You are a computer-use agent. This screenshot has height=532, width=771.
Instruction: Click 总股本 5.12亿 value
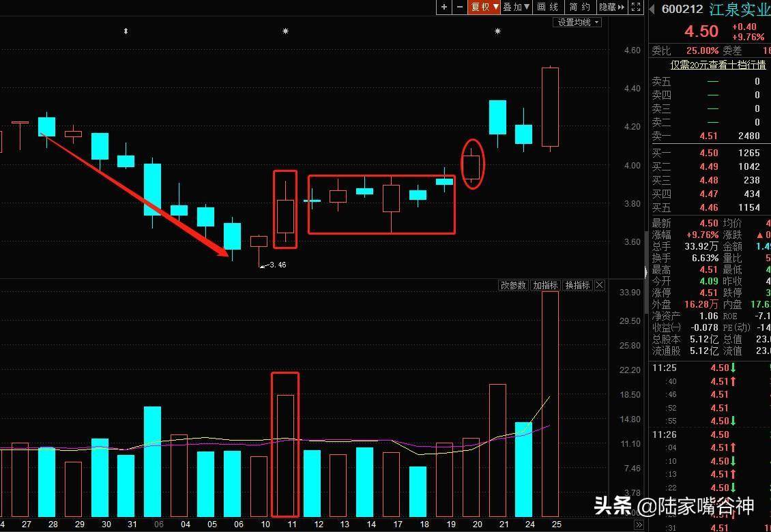[x=705, y=339]
